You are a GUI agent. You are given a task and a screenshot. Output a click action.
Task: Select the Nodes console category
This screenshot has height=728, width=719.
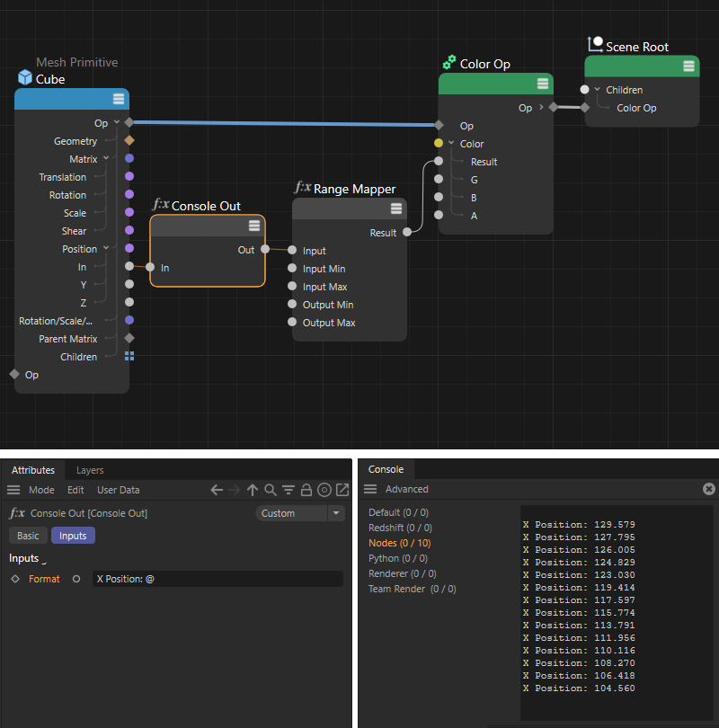point(400,543)
